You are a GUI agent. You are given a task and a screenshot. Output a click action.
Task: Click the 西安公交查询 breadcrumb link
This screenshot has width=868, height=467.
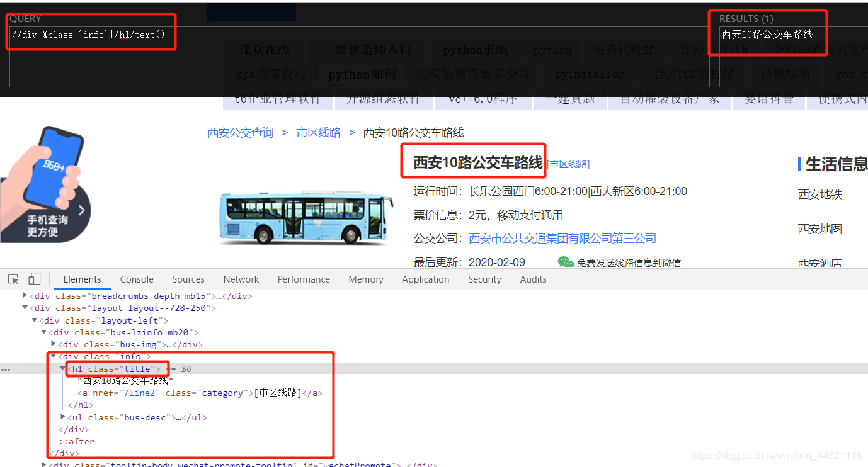pyautogui.click(x=241, y=133)
